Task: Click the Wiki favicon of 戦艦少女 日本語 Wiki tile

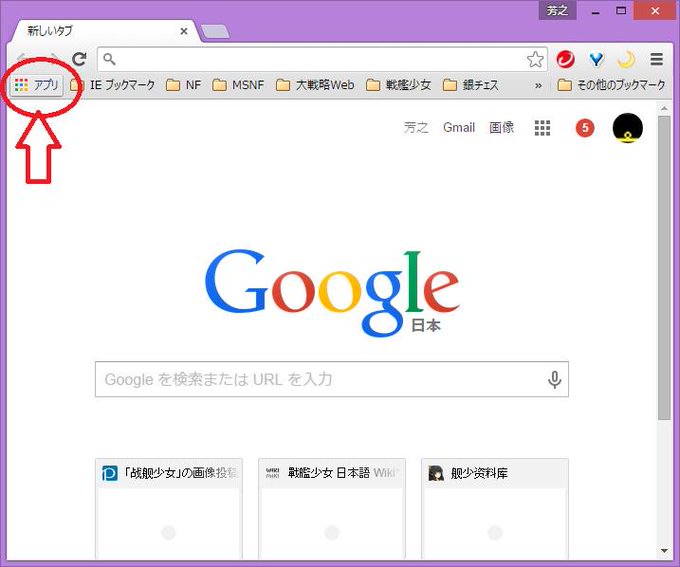Action: [273, 473]
